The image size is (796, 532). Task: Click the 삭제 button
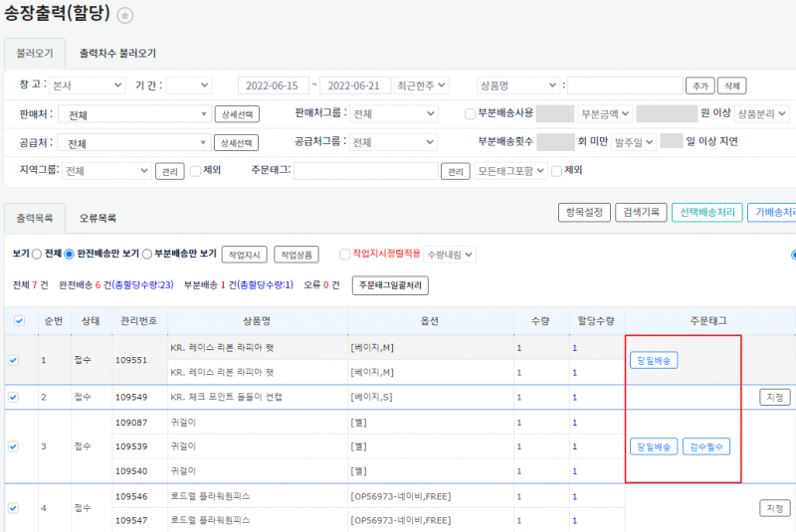tap(731, 86)
